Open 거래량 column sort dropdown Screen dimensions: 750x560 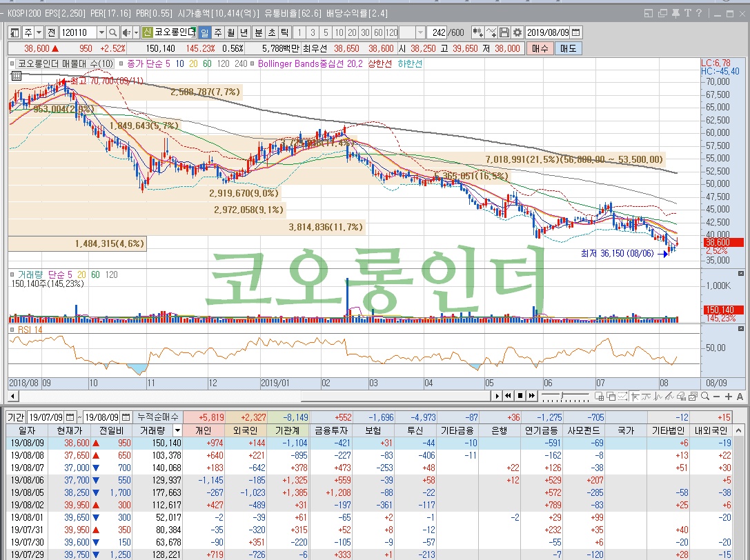[x=177, y=430]
